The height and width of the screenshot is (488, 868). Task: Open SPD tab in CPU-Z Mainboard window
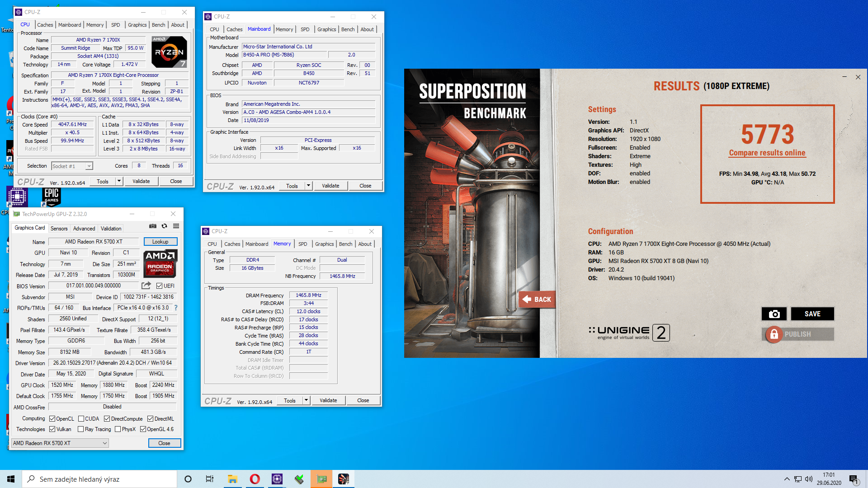pos(305,29)
